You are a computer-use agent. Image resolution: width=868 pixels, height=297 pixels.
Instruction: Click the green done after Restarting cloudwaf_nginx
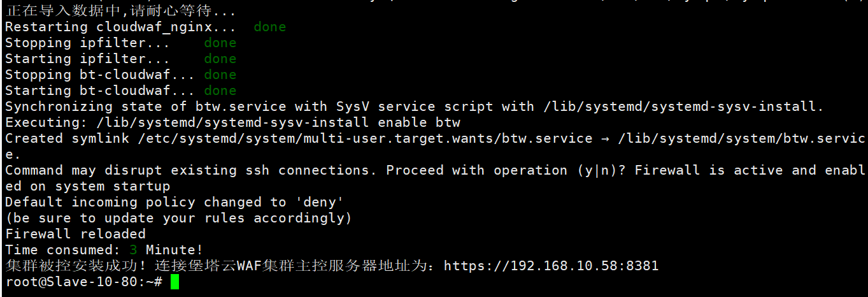[270, 27]
